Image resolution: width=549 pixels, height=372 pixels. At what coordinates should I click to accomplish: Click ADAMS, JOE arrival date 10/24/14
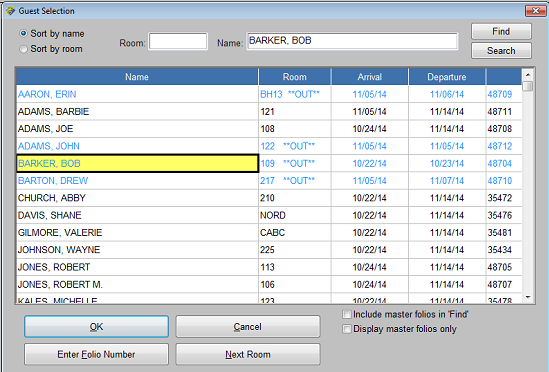369,129
